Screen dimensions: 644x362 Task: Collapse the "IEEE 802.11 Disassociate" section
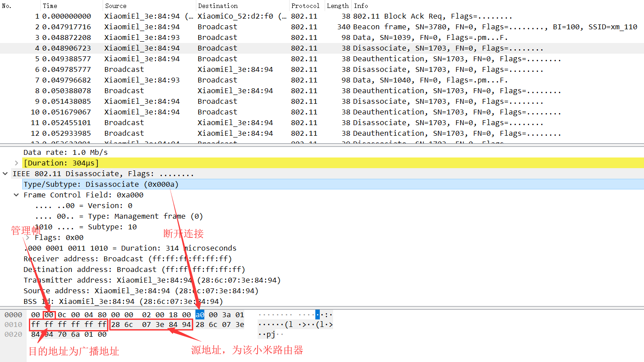[x=5, y=173]
